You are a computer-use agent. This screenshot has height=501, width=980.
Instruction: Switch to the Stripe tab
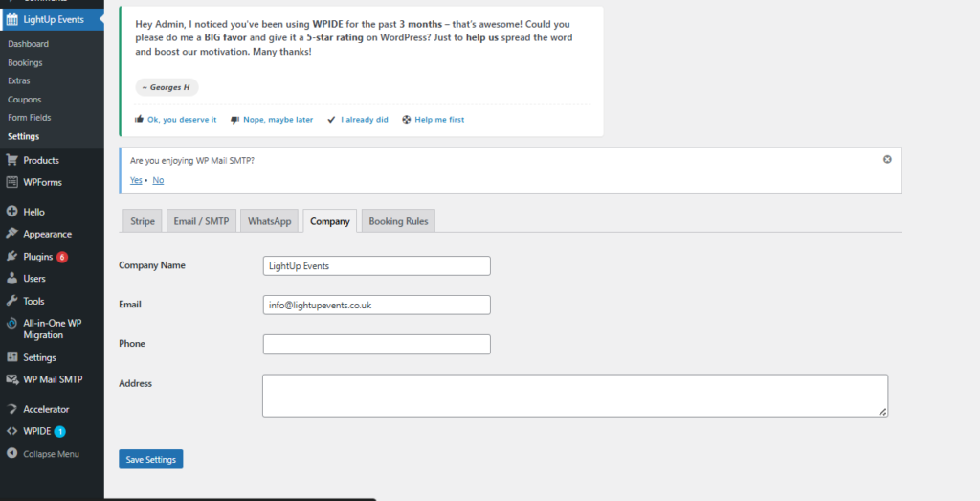coord(143,220)
